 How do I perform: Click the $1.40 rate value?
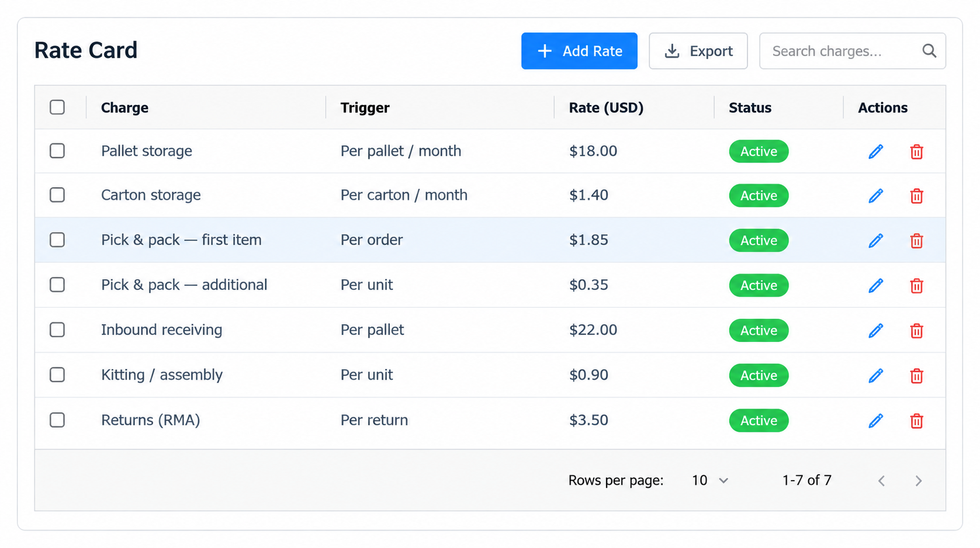coord(588,195)
